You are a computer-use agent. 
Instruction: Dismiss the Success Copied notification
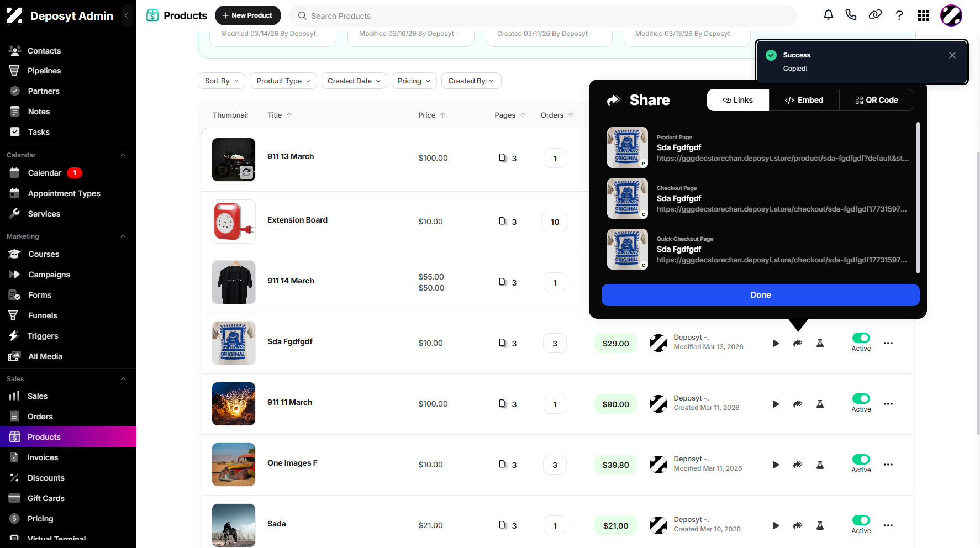tap(952, 55)
